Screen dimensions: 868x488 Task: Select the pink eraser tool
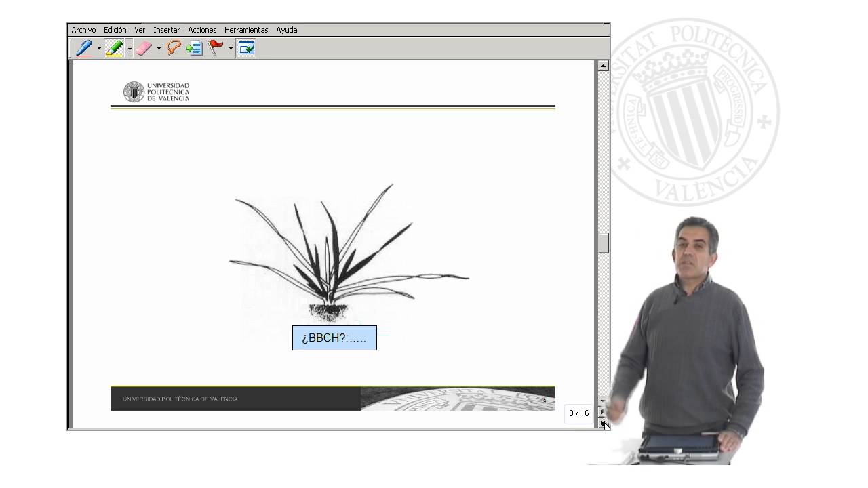point(143,48)
